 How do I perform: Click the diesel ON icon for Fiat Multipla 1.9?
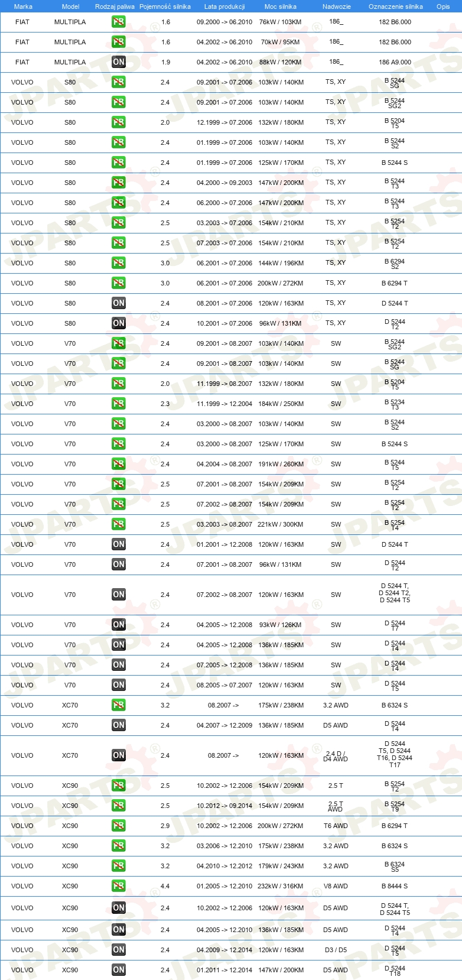[x=119, y=62]
